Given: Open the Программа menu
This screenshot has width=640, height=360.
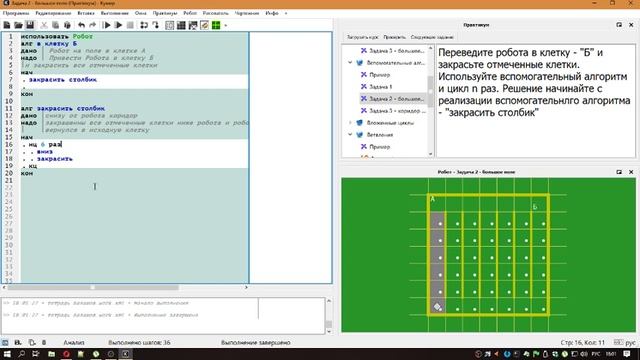Looking at the screenshot, I should [x=16, y=13].
